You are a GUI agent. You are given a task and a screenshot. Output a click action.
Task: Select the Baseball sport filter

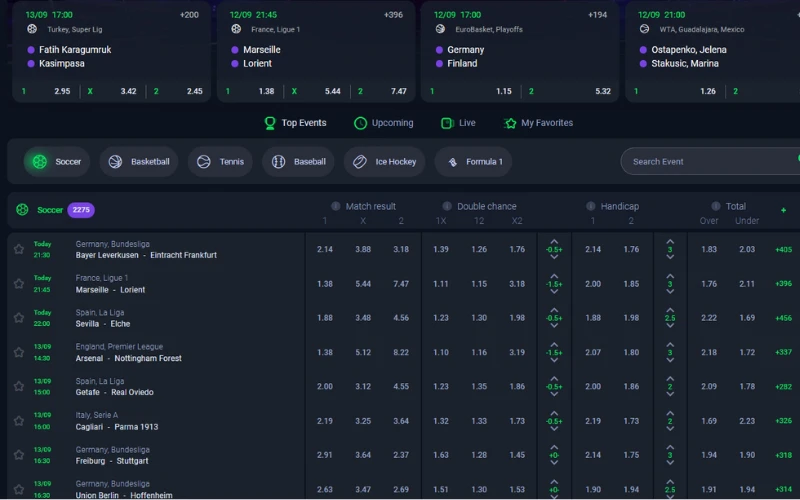point(298,162)
